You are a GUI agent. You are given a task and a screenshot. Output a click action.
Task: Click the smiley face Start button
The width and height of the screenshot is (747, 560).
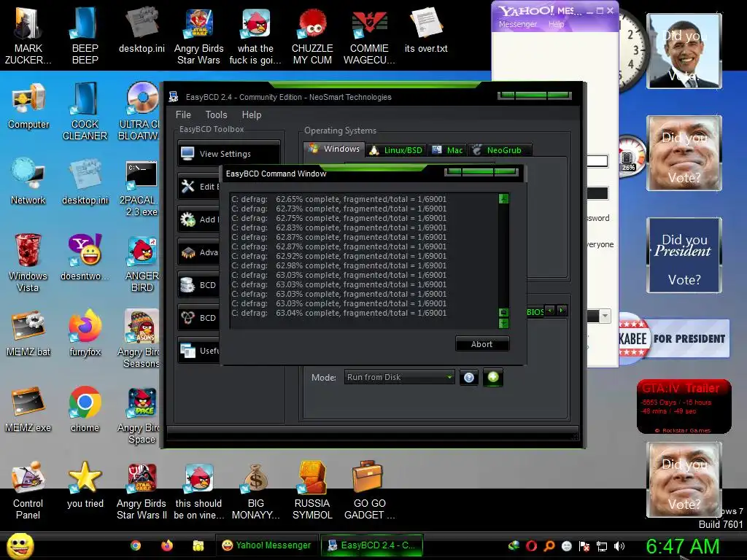20,545
